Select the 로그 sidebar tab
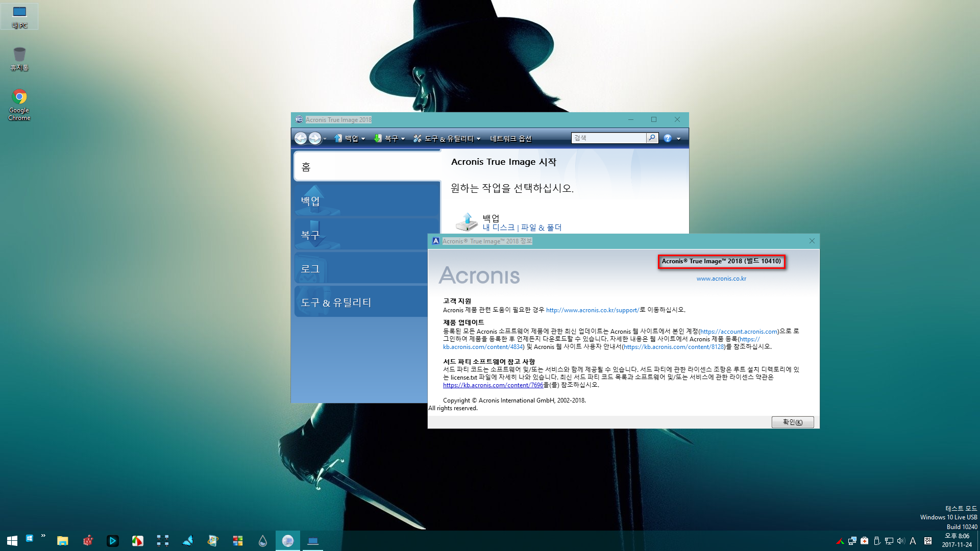The height and width of the screenshot is (551, 980). click(361, 268)
